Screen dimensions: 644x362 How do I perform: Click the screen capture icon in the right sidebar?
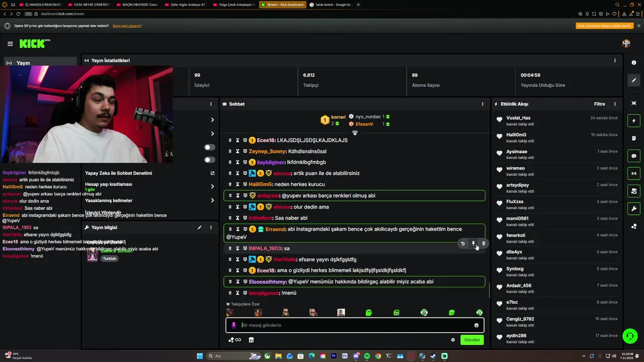[x=634, y=103]
